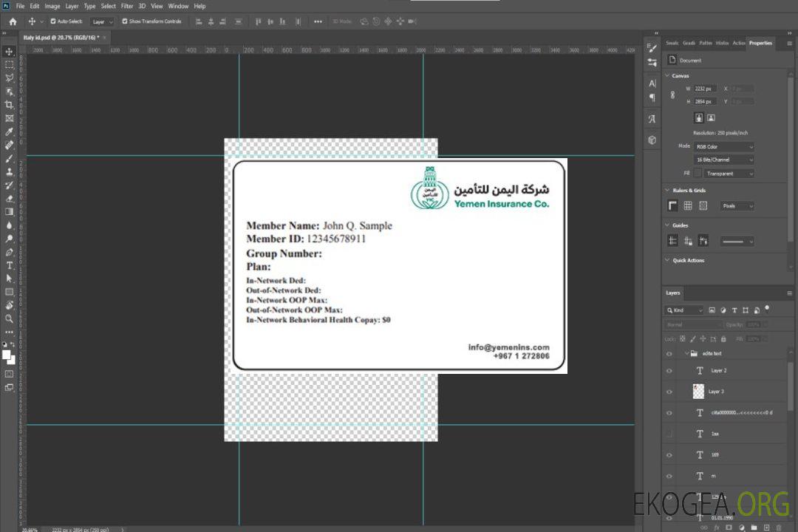Screen dimensions: 798x532
Task: Click the canvas width field
Action: click(705, 89)
